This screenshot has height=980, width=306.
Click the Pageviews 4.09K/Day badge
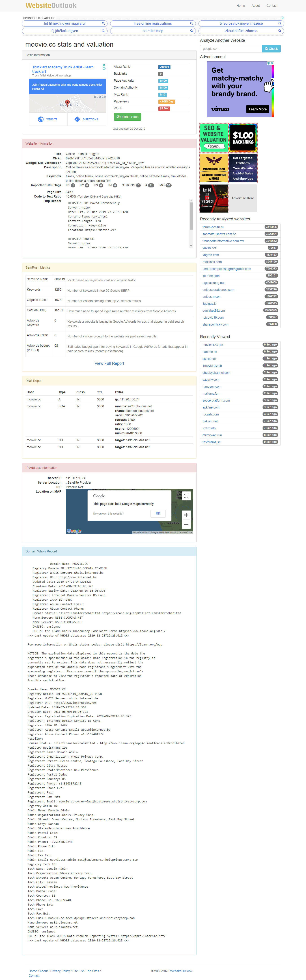click(x=166, y=102)
